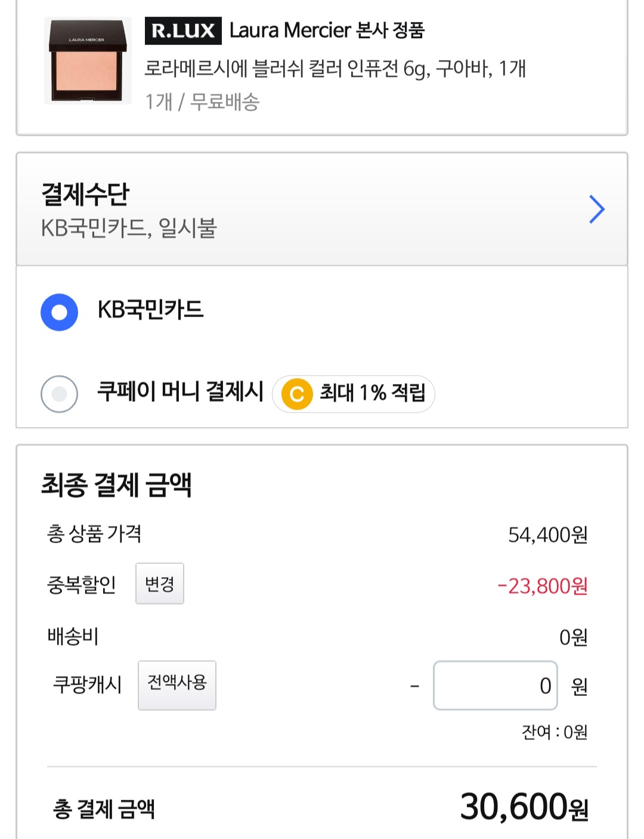Viewport: 644px width, 839px height.
Task: Tap the 1개 / 무료배송 shipping info
Action: pos(202,102)
